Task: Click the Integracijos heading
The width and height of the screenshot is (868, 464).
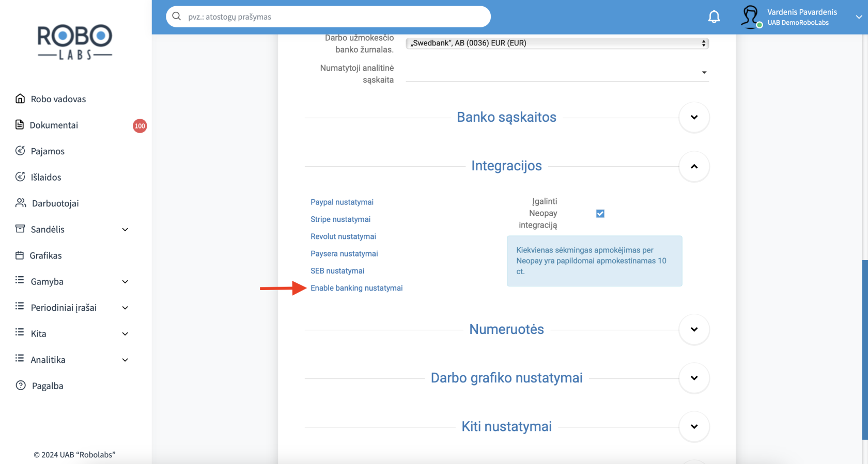Action: tap(506, 166)
